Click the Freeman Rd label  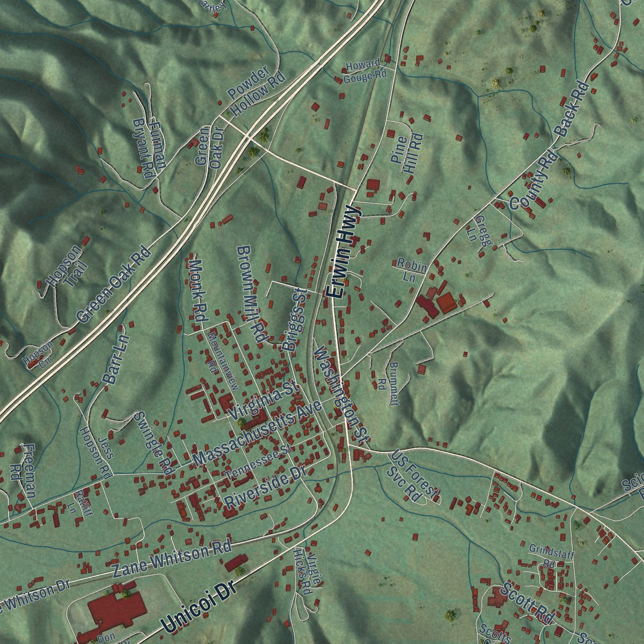23,471
